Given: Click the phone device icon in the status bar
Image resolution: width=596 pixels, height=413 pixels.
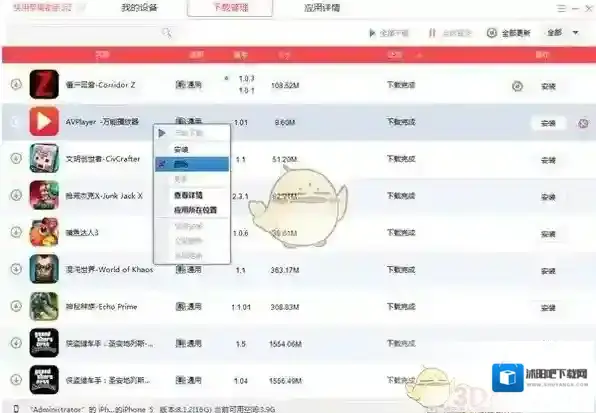Looking at the screenshot, I should 16,408.
